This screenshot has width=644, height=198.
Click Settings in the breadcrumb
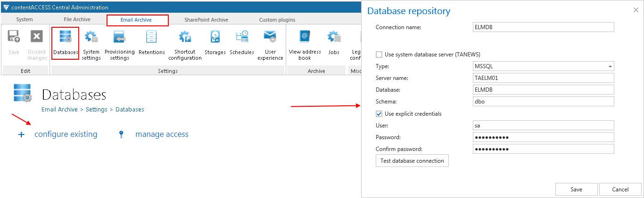point(97,109)
